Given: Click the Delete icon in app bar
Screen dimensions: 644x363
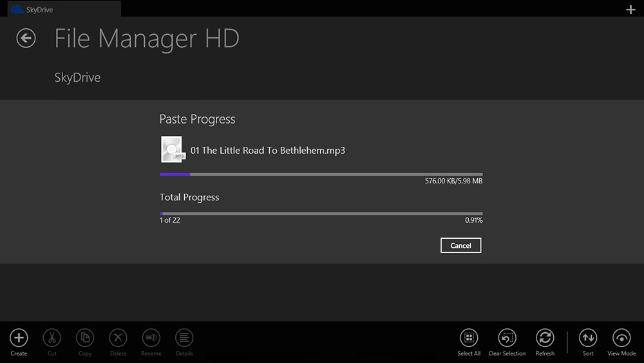Looking at the screenshot, I should (118, 338).
